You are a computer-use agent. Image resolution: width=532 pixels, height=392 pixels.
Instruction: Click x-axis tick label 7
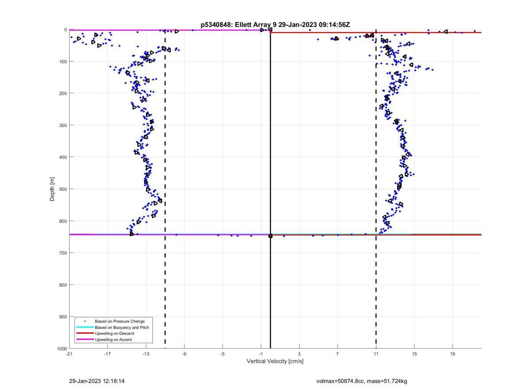pos(337,353)
